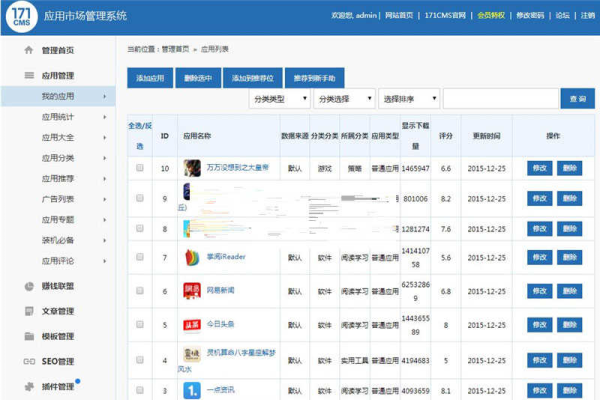Click the 171 CMS logo

click(x=21, y=17)
